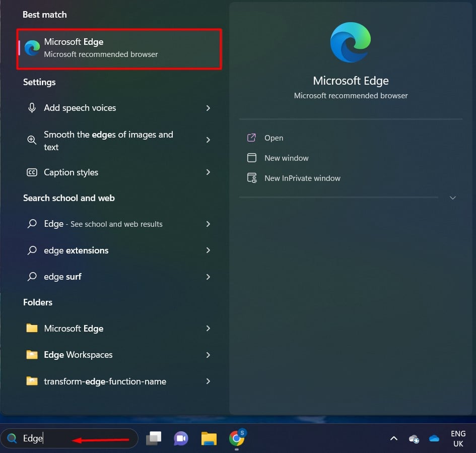The width and height of the screenshot is (476, 453).
Task: Click folder icon beside transform-edge-function-name
Action: click(x=32, y=381)
